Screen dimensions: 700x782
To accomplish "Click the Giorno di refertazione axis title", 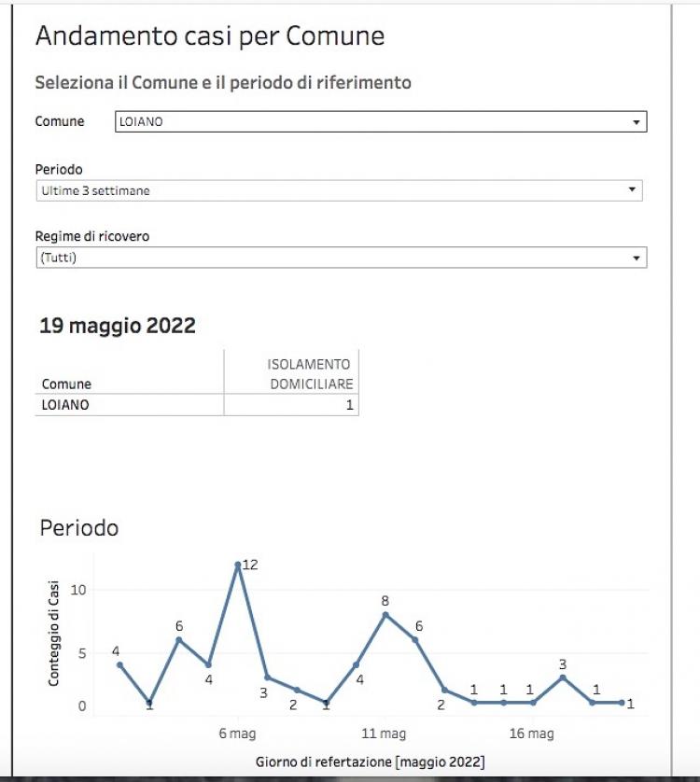I will [x=370, y=761].
